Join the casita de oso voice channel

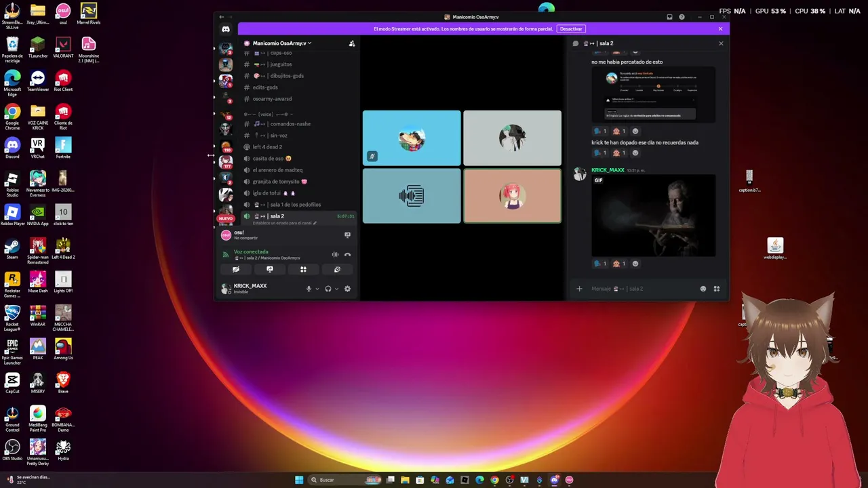click(298, 159)
